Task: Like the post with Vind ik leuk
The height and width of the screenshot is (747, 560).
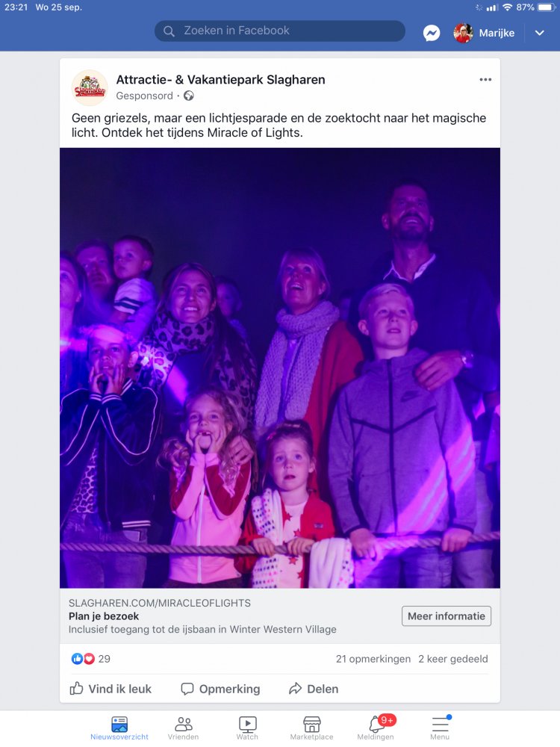Action: pos(111,689)
